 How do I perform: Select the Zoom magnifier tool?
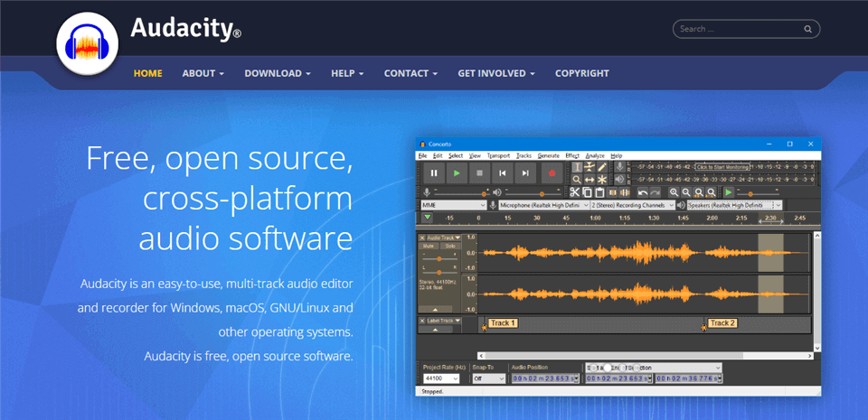tap(578, 180)
